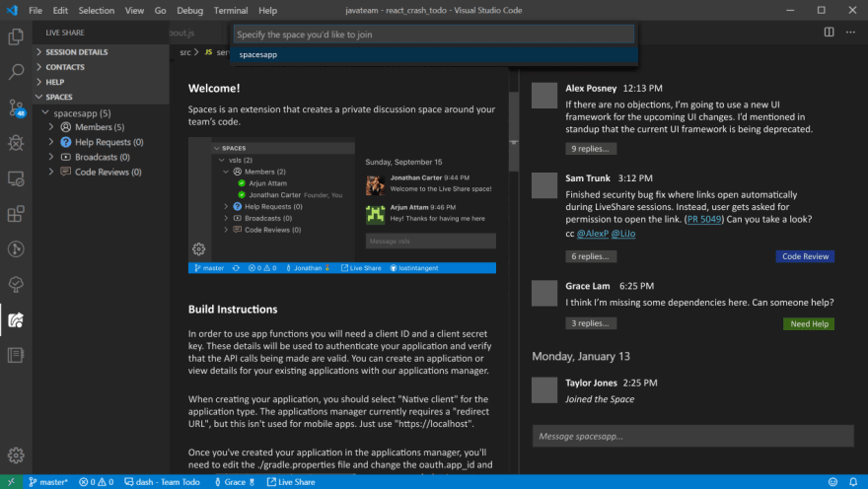Expand the Session Details section
The height and width of the screenshot is (489, 868).
click(102, 52)
